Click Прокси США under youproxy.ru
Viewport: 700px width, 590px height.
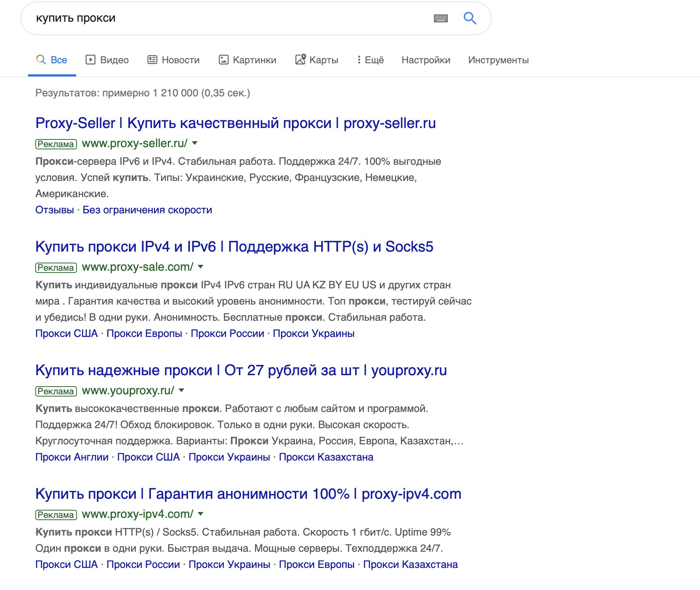(148, 457)
